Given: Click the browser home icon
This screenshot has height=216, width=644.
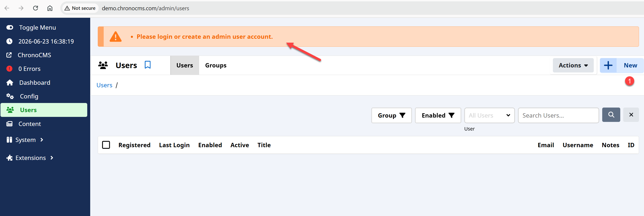Looking at the screenshot, I should coord(50,8).
